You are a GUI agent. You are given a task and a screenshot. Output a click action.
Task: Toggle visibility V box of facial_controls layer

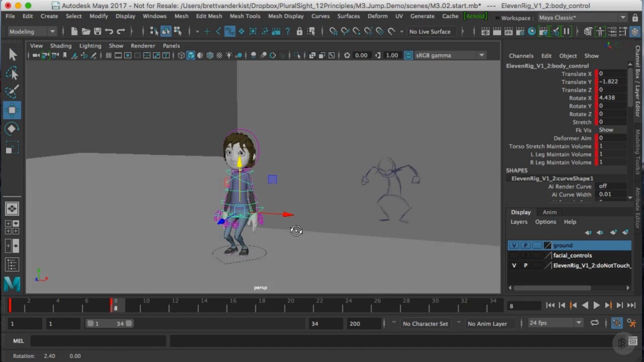(514, 255)
